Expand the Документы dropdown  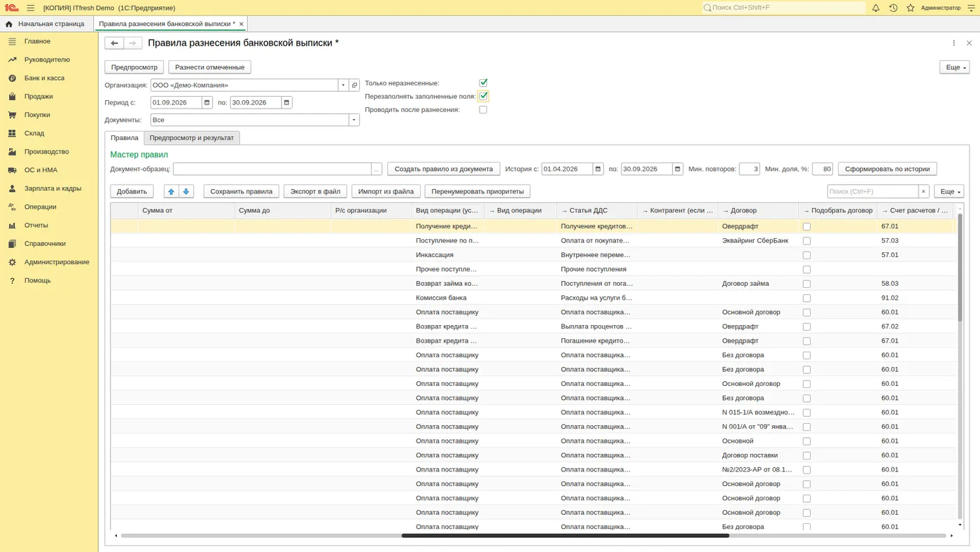tap(354, 120)
